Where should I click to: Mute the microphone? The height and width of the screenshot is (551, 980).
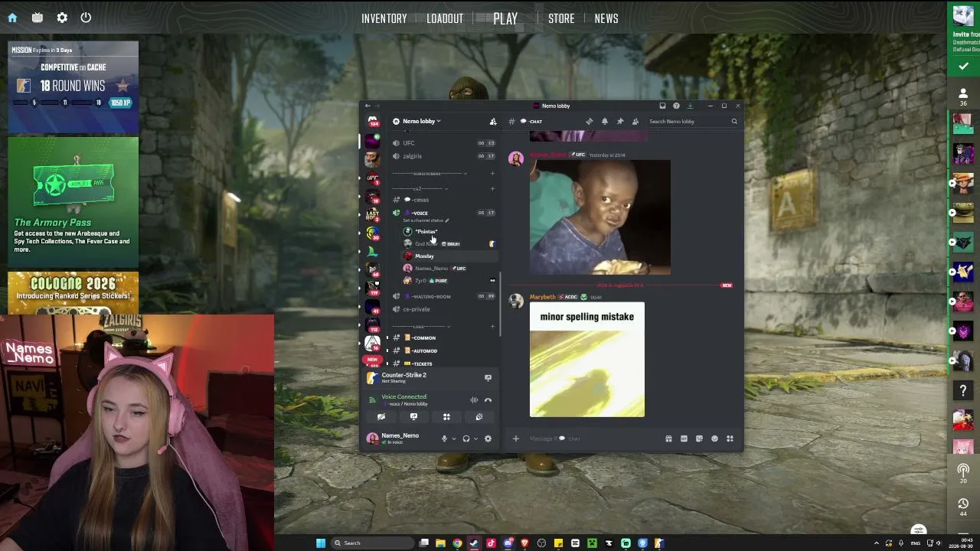point(444,439)
